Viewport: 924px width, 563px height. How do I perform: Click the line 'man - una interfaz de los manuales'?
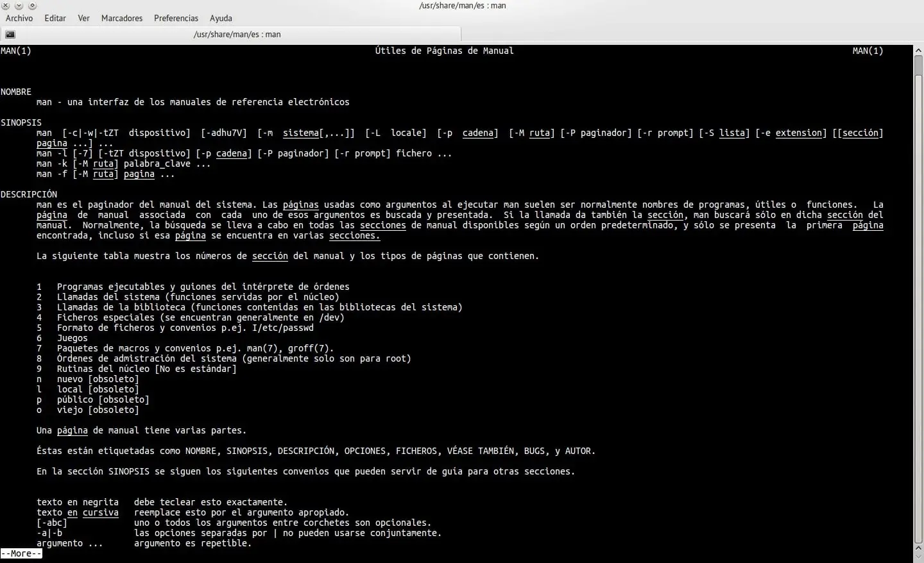193,102
